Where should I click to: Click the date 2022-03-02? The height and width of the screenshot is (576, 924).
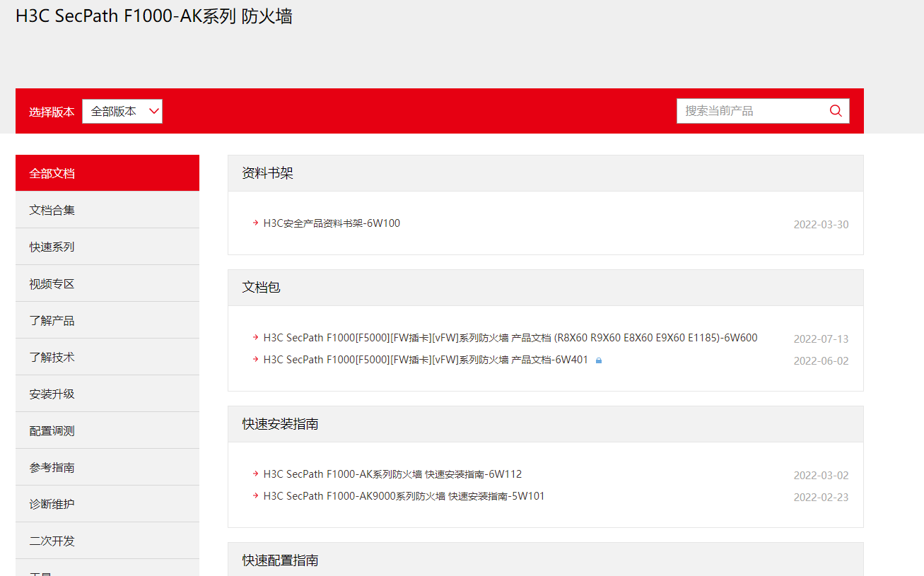pyautogui.click(x=821, y=476)
